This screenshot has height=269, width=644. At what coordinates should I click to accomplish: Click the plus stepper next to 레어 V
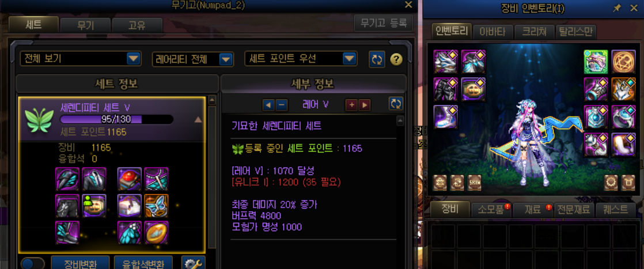[x=351, y=105]
